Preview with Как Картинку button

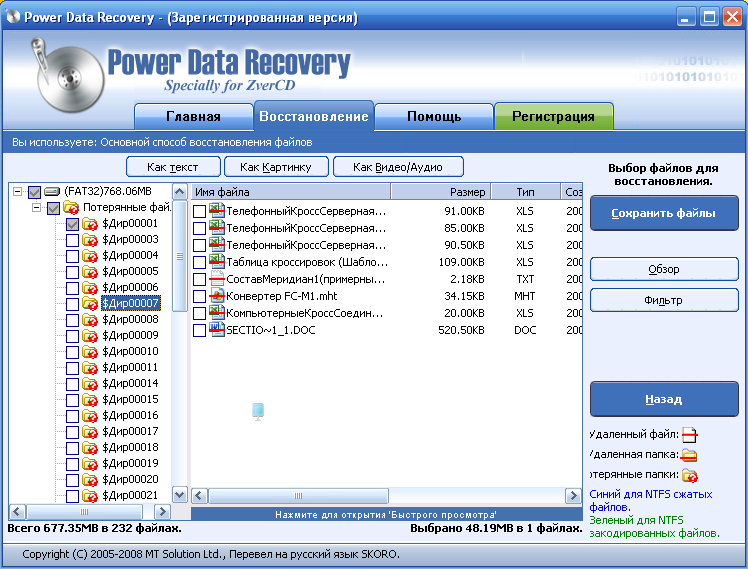(x=276, y=167)
